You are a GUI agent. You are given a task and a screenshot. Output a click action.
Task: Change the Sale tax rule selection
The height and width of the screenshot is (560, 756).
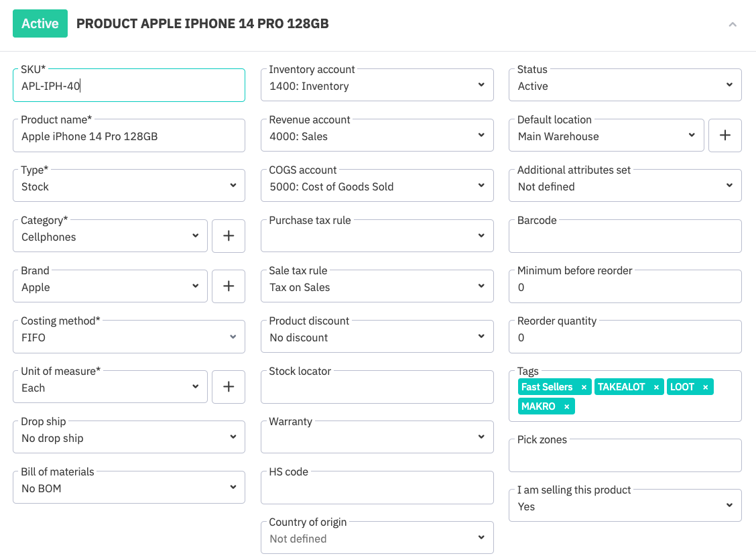point(377,286)
